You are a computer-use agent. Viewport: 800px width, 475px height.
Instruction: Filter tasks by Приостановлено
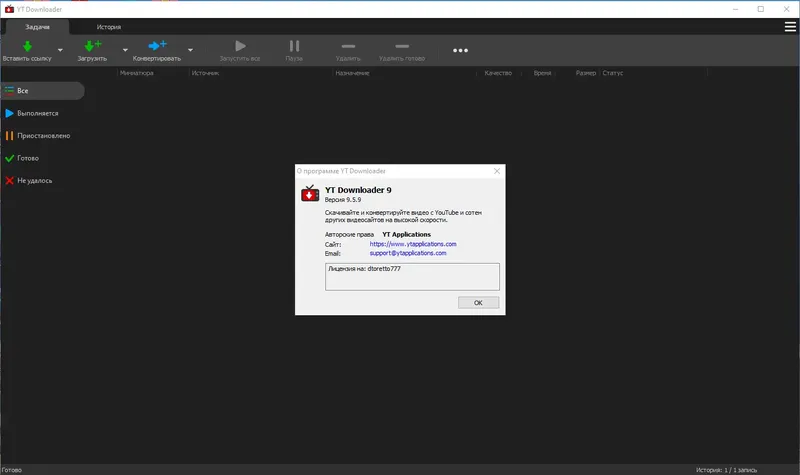38,136
